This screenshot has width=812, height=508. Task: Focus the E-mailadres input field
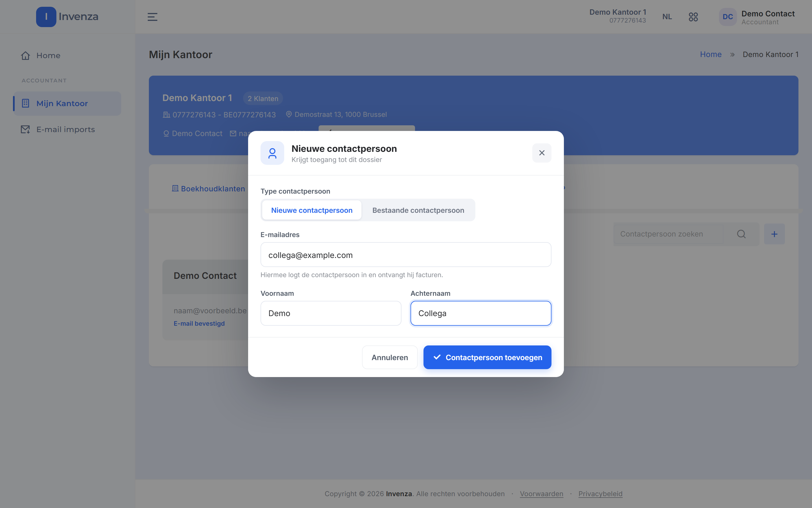click(x=406, y=255)
